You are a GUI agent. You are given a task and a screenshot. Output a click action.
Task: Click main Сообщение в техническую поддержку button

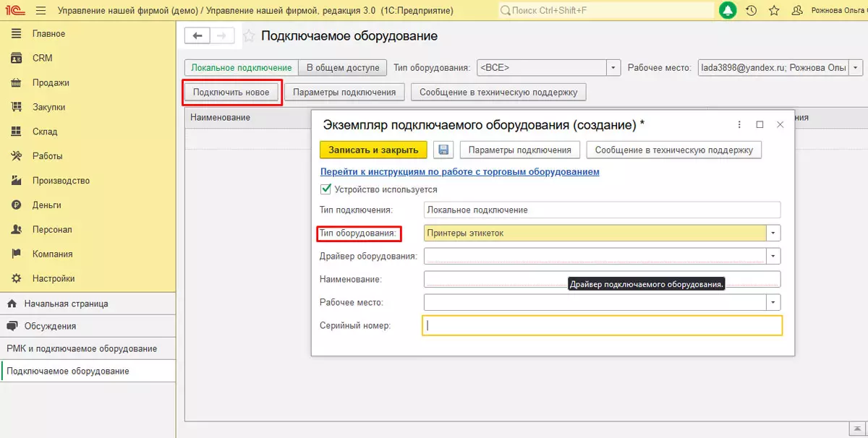(x=498, y=92)
